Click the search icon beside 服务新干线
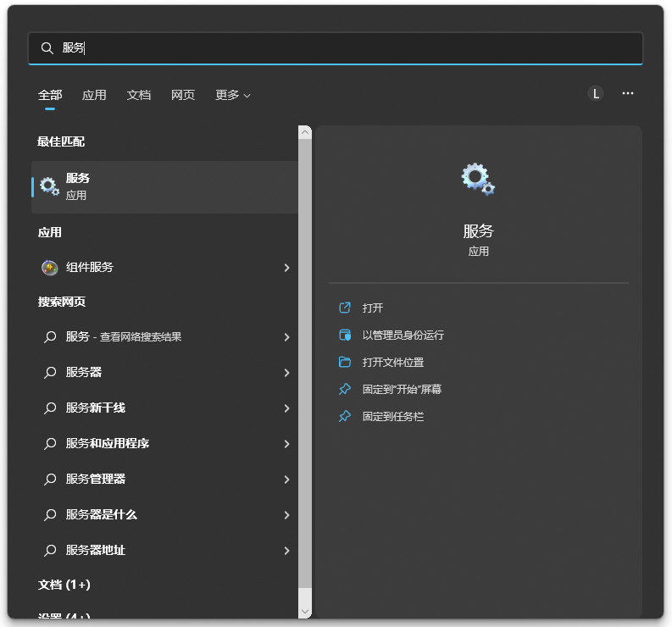The height and width of the screenshot is (627, 672). pyautogui.click(x=50, y=408)
